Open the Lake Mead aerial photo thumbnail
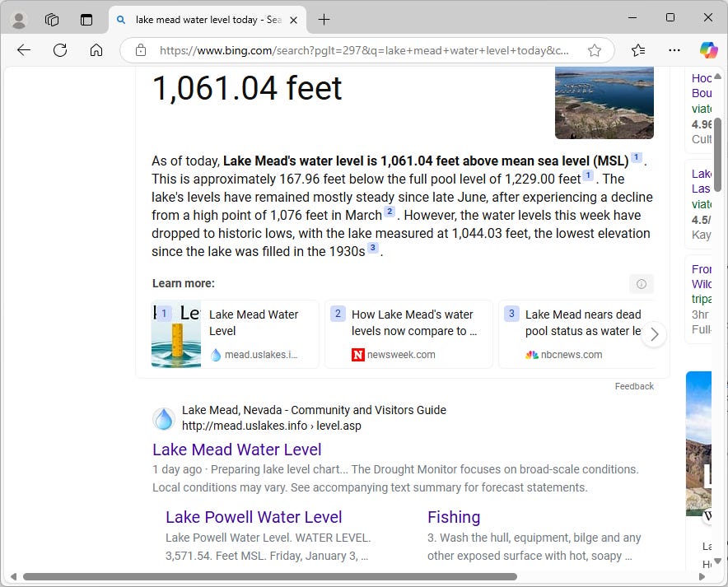 [x=604, y=103]
